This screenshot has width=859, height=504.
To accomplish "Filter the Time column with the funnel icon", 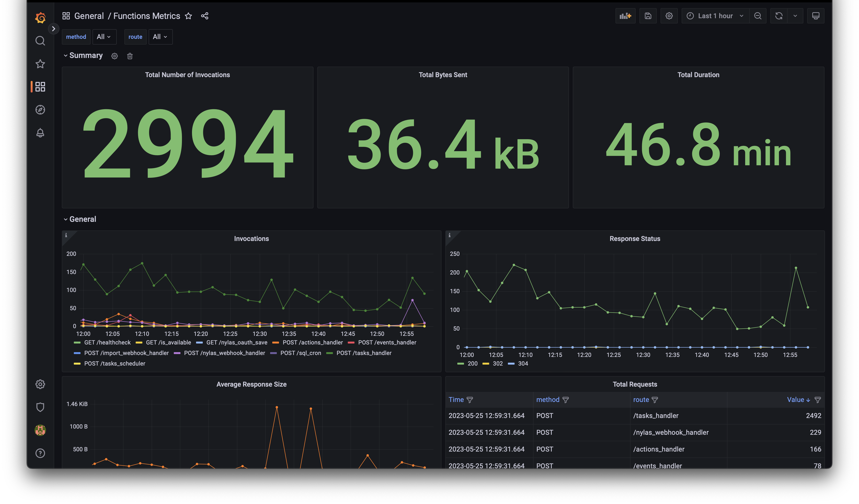I will [x=470, y=400].
